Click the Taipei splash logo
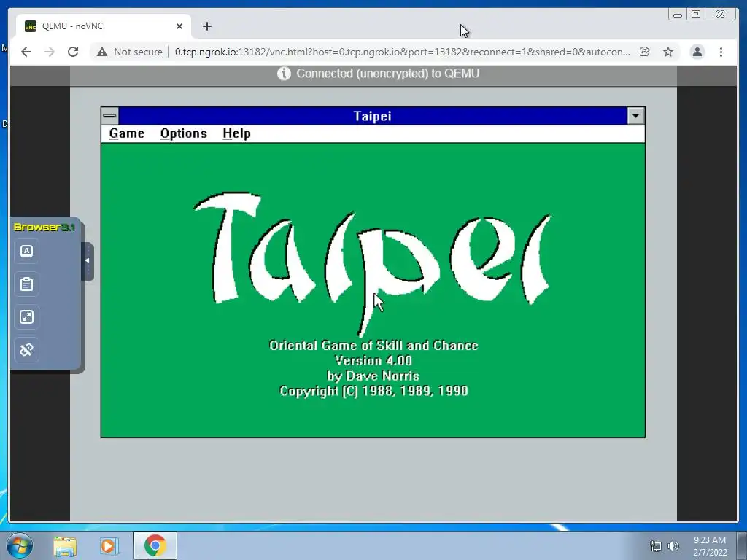This screenshot has width=747, height=560. tap(372, 263)
